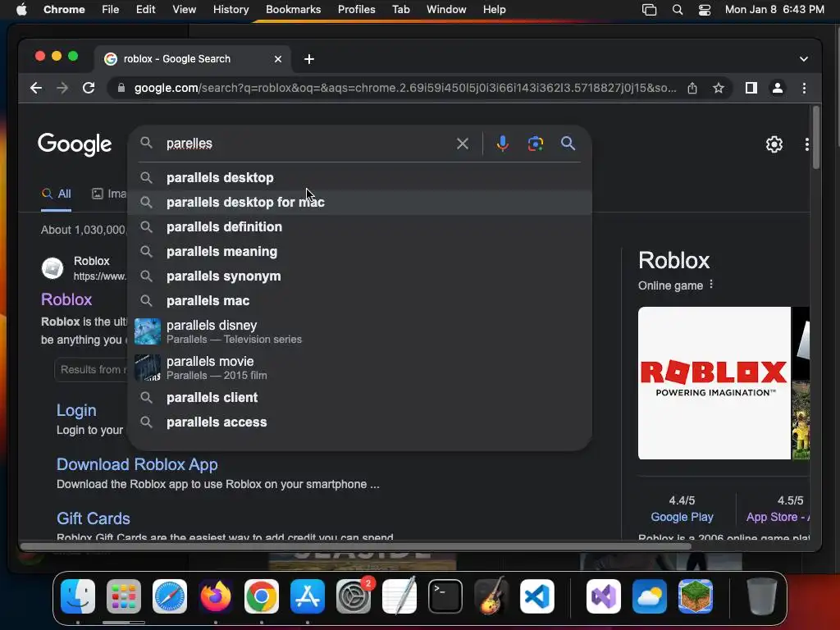Viewport: 840px width, 630px height.
Task: Launch Terminal from the Dock
Action: tap(445, 596)
